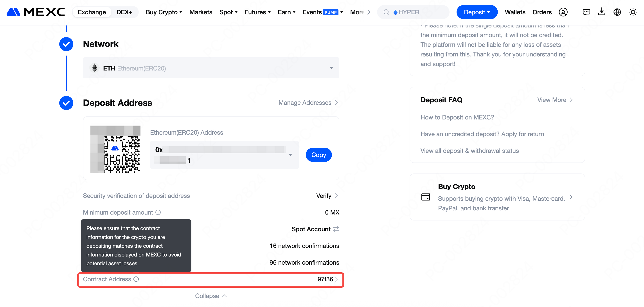This screenshot has height=307, width=644.
Task: Open the language globe icon
Action: [x=617, y=12]
